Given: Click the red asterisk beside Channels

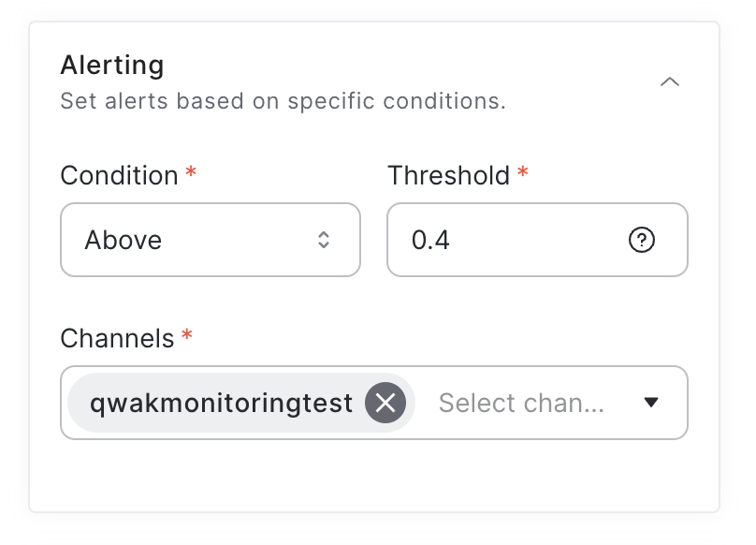Looking at the screenshot, I should [x=186, y=336].
